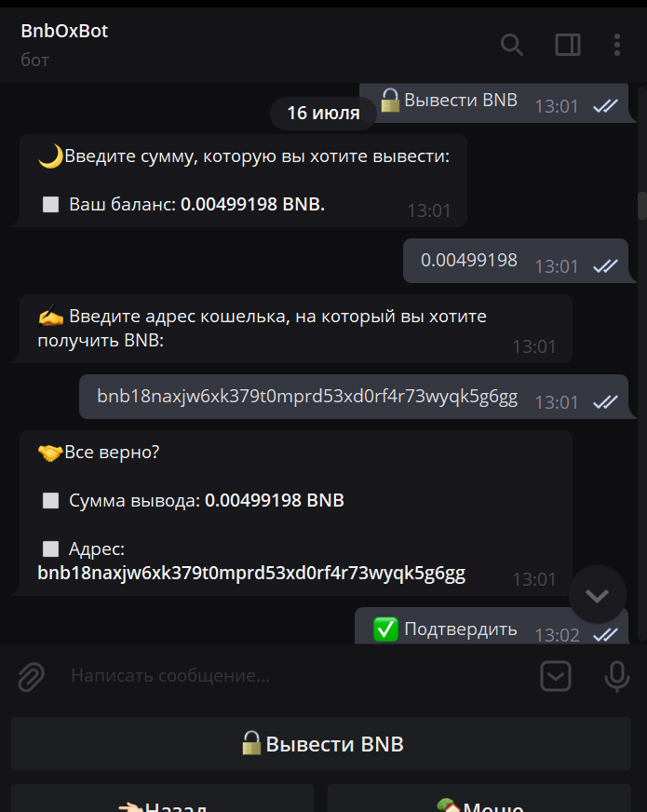The width and height of the screenshot is (647, 812).
Task: Click the Назад keyboard button
Action: [163, 798]
